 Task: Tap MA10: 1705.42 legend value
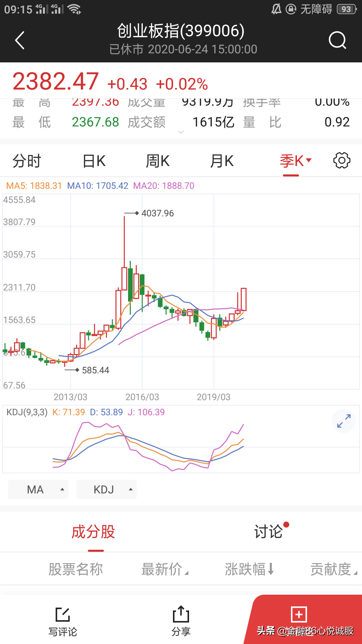tap(98, 186)
